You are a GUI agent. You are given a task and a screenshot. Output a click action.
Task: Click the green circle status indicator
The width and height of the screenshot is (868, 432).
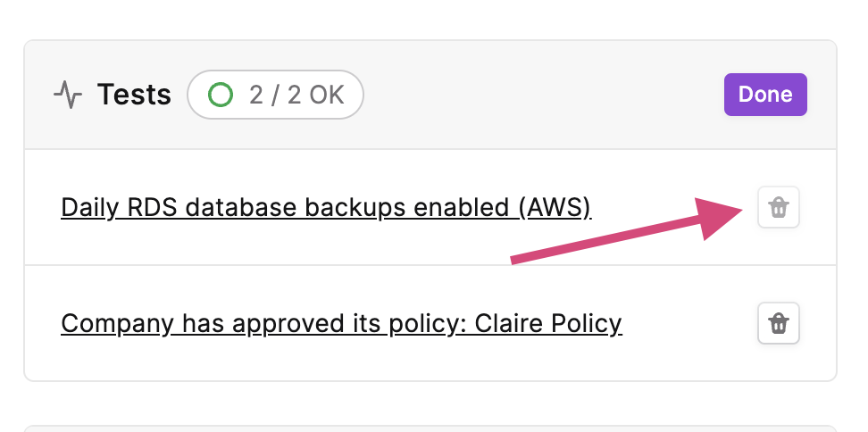[x=221, y=95]
